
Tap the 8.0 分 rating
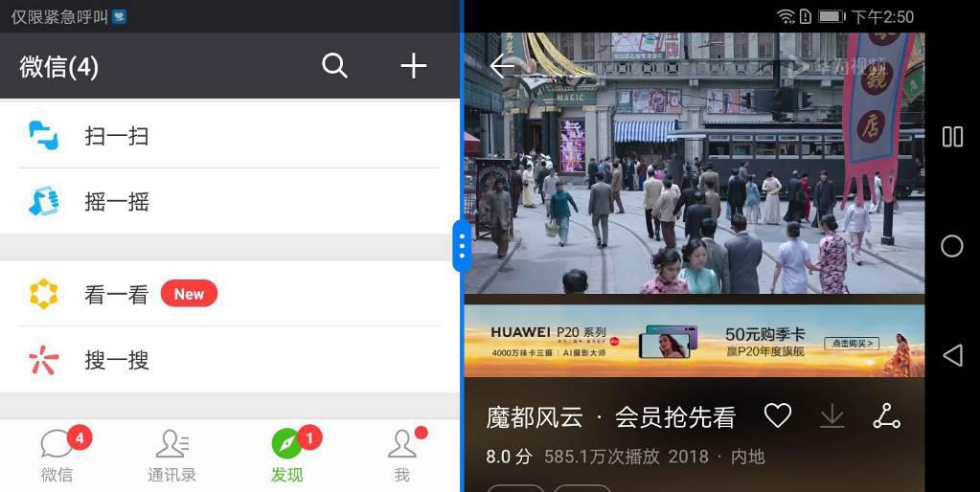[509, 457]
